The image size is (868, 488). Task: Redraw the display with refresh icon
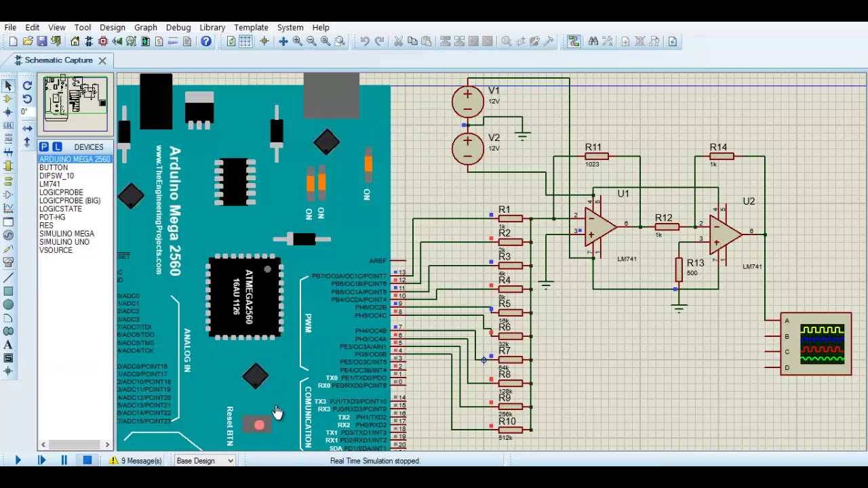(x=231, y=41)
